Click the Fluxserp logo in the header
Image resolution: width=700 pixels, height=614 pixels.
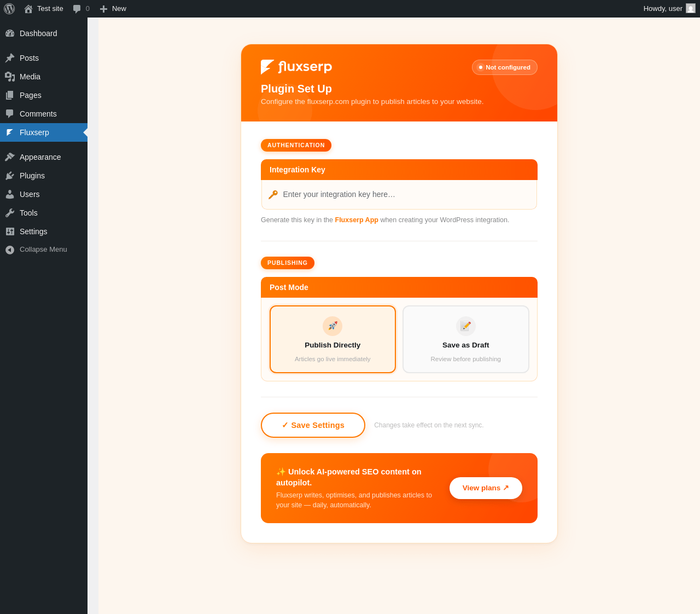click(x=296, y=67)
